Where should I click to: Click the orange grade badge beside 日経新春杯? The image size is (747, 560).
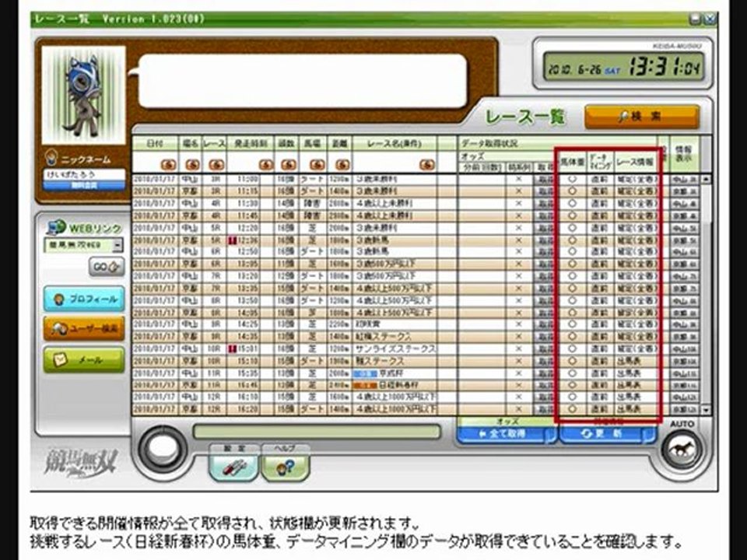click(365, 385)
